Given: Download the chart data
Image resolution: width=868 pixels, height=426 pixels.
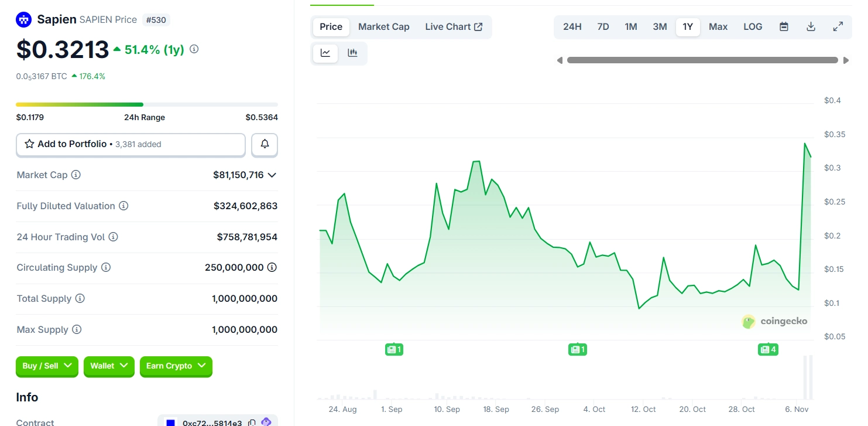Looking at the screenshot, I should pos(811,26).
